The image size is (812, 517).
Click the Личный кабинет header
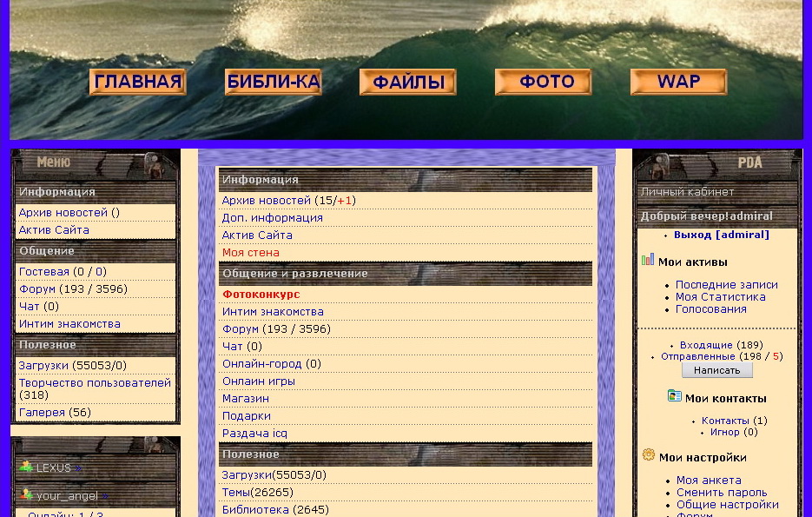(x=687, y=192)
